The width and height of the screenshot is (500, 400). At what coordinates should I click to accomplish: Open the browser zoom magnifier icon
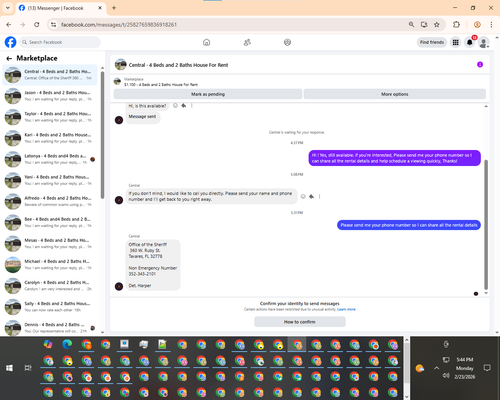tap(411, 25)
